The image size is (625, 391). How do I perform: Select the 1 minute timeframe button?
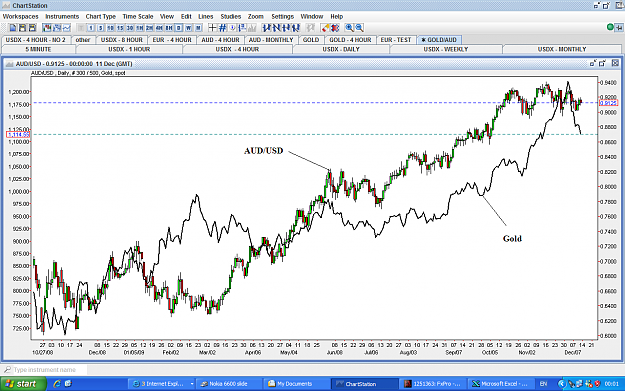91,28
